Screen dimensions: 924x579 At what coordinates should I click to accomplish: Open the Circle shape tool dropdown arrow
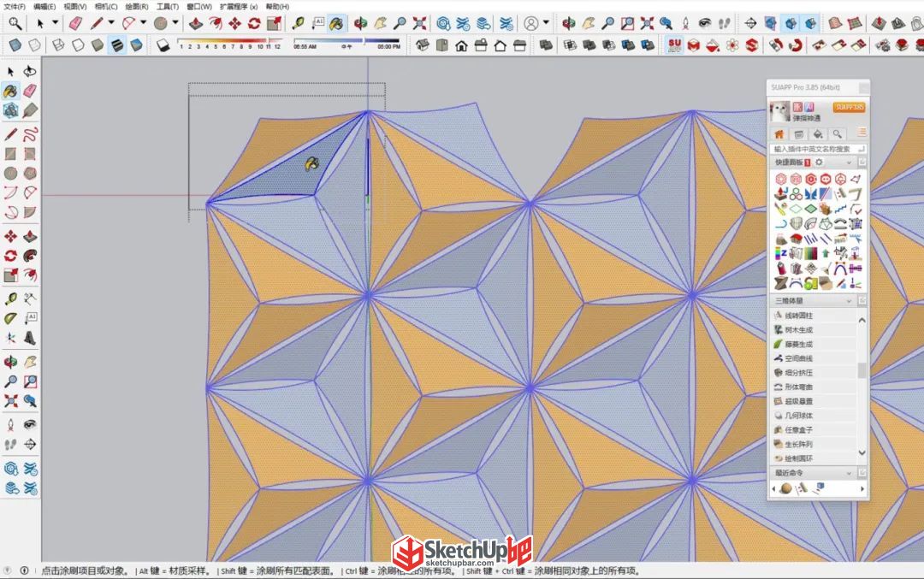(x=175, y=23)
